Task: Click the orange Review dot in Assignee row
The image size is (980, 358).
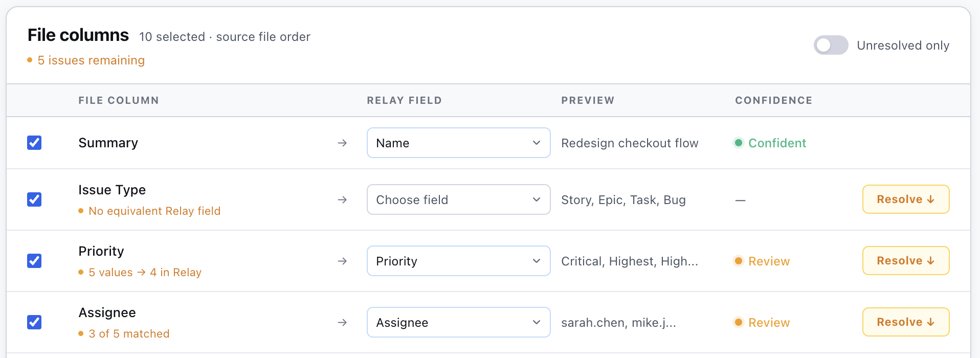Action: pos(738,323)
